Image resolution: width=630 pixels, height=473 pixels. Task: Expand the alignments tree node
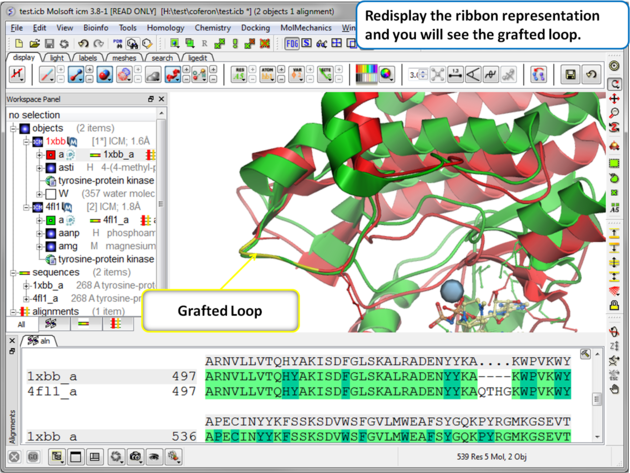(x=14, y=311)
